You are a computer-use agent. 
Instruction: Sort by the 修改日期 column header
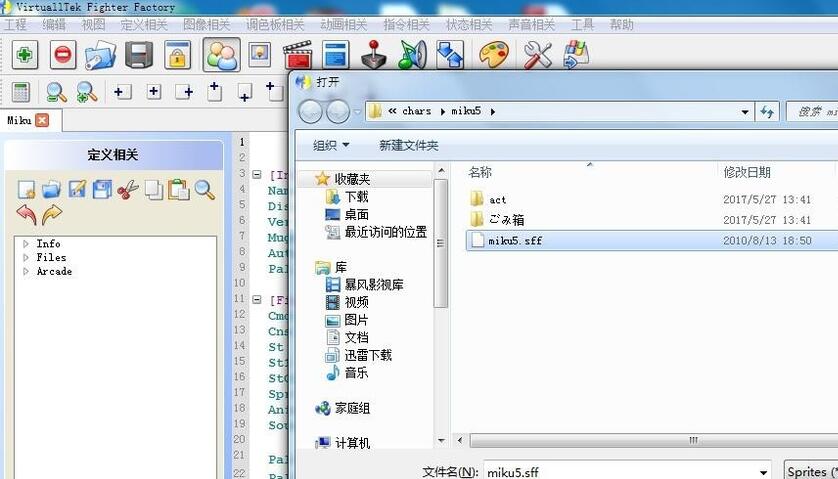pos(747,172)
